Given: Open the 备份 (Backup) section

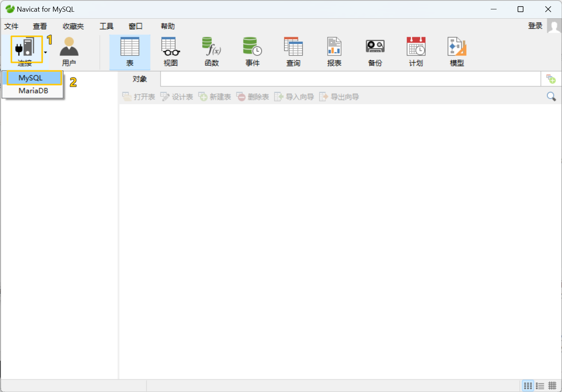Looking at the screenshot, I should [x=375, y=51].
